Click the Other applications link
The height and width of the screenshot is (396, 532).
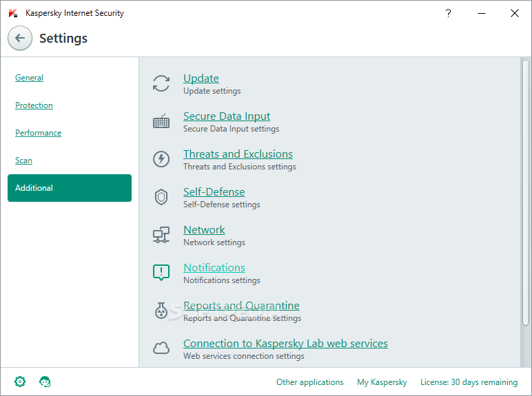310,382
